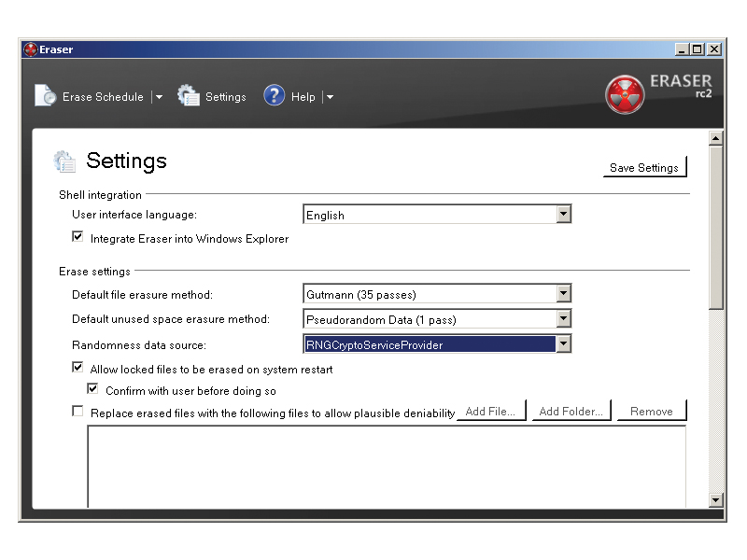This screenshot has height=560, width=747.
Task: Open the Settings toolbar item
Action: point(225,97)
